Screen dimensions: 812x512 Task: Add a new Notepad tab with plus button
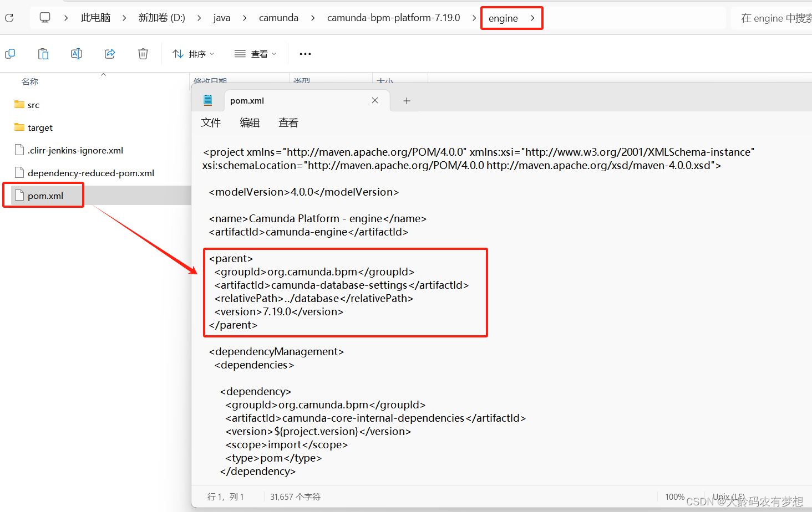[x=407, y=100]
